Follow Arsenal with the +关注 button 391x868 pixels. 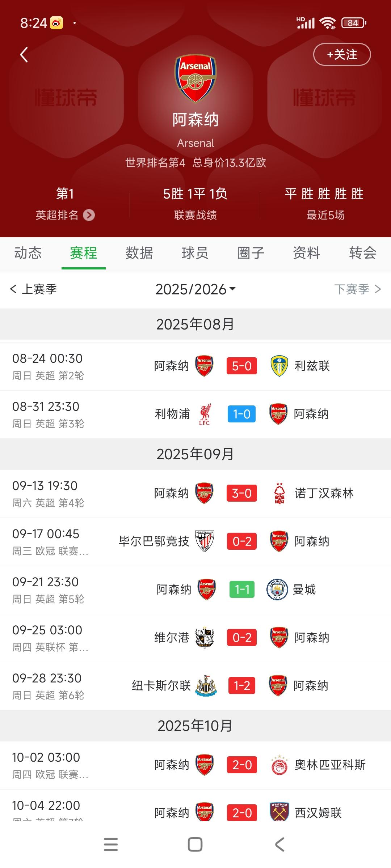342,55
